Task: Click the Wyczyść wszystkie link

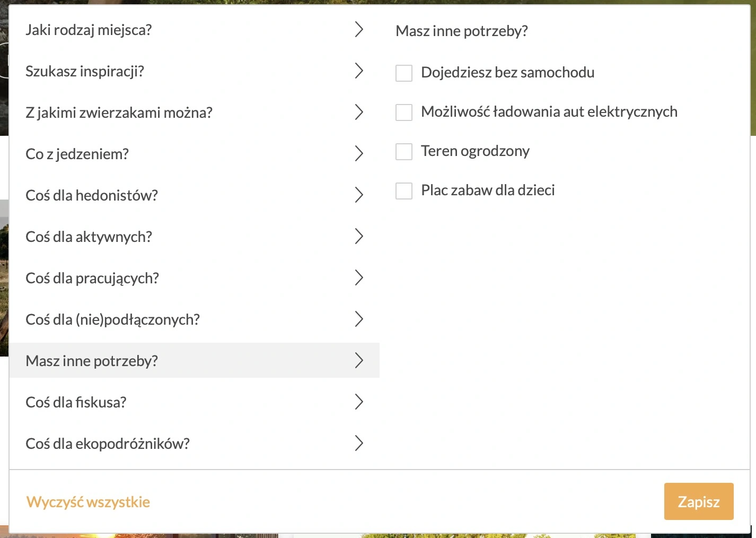Action: 88,502
